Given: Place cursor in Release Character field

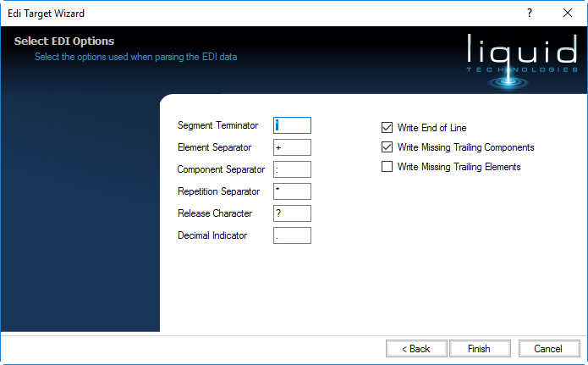Looking at the screenshot, I should (293, 213).
